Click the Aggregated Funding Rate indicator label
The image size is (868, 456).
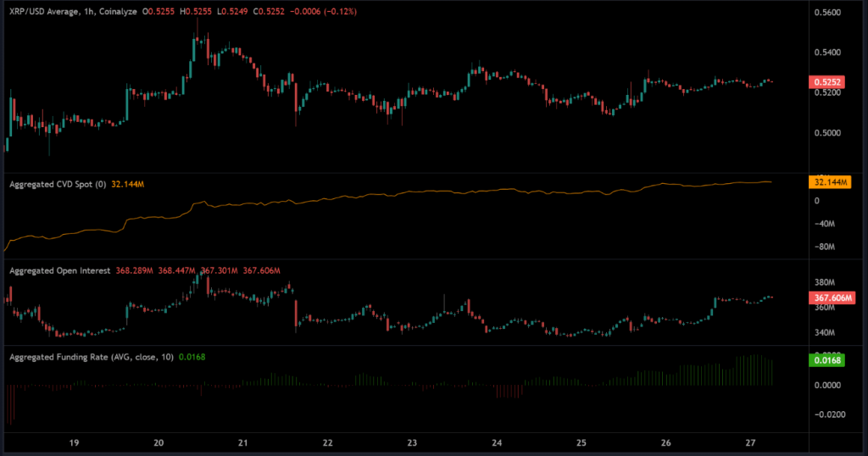pos(91,357)
